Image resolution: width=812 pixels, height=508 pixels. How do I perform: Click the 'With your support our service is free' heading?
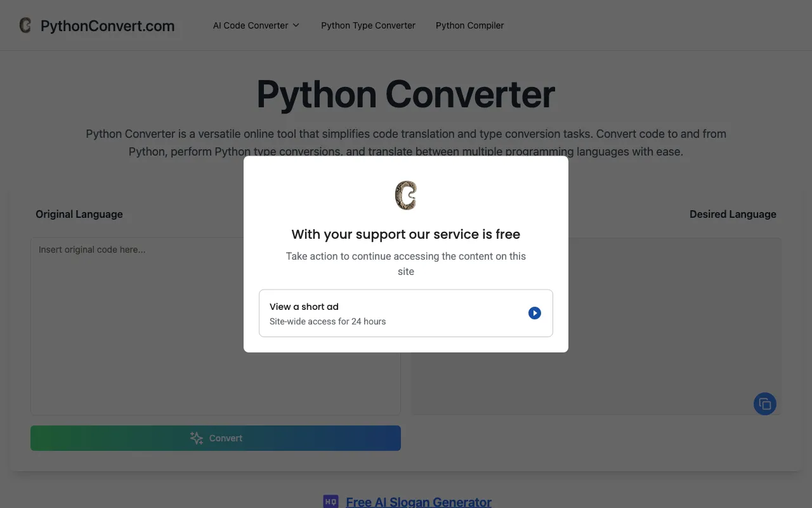click(x=406, y=234)
